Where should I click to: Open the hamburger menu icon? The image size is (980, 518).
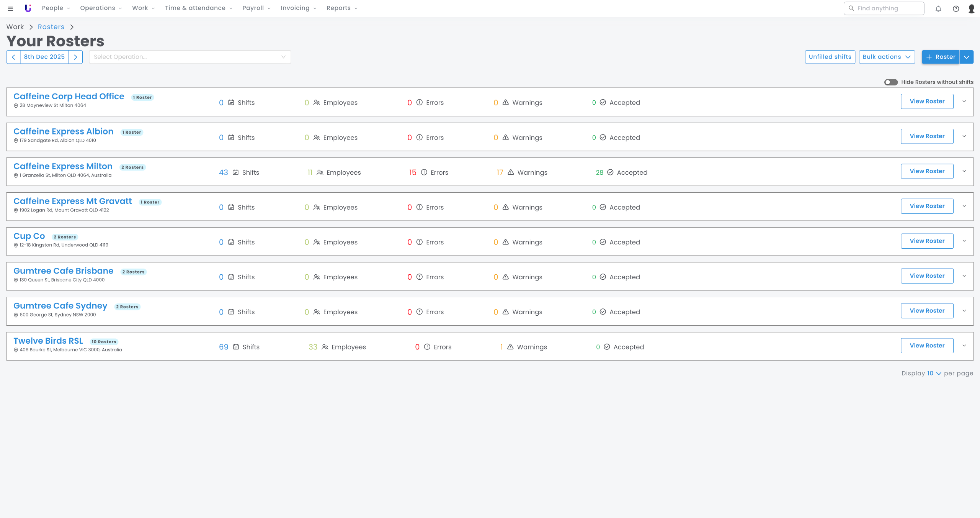10,8
